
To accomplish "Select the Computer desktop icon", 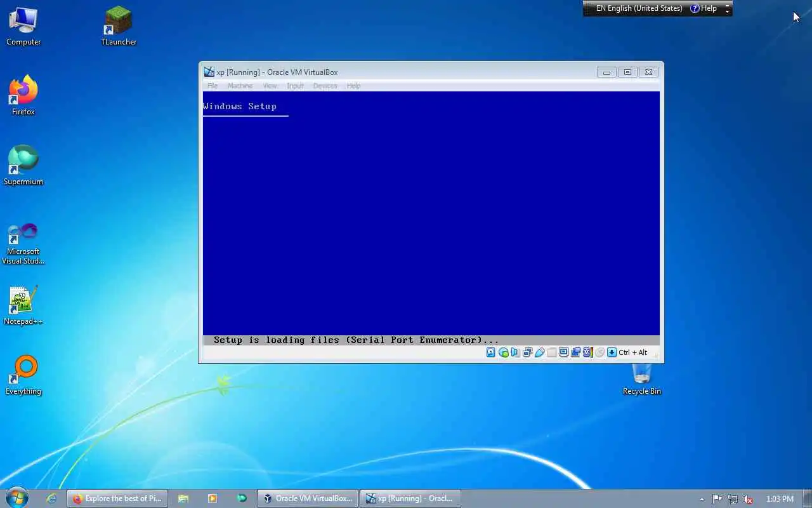I will point(23,27).
